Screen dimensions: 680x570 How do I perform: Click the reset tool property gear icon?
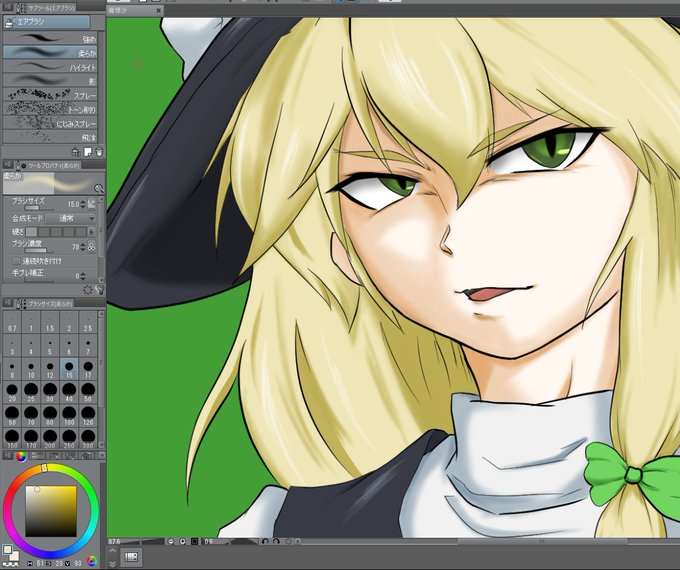tap(88, 290)
